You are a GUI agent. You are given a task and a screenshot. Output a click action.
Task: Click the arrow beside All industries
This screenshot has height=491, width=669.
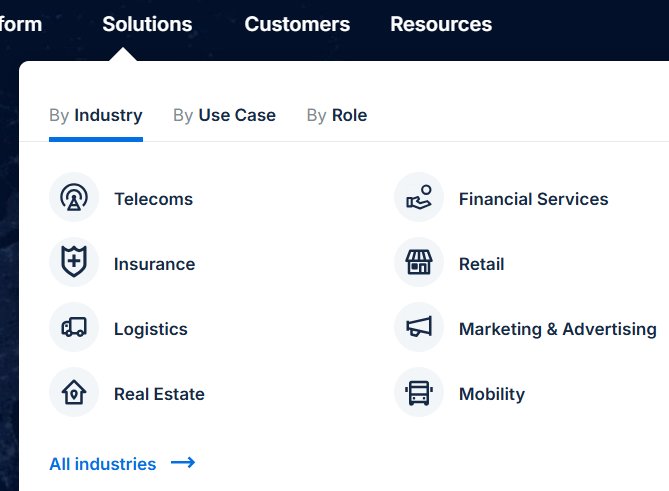coord(183,463)
